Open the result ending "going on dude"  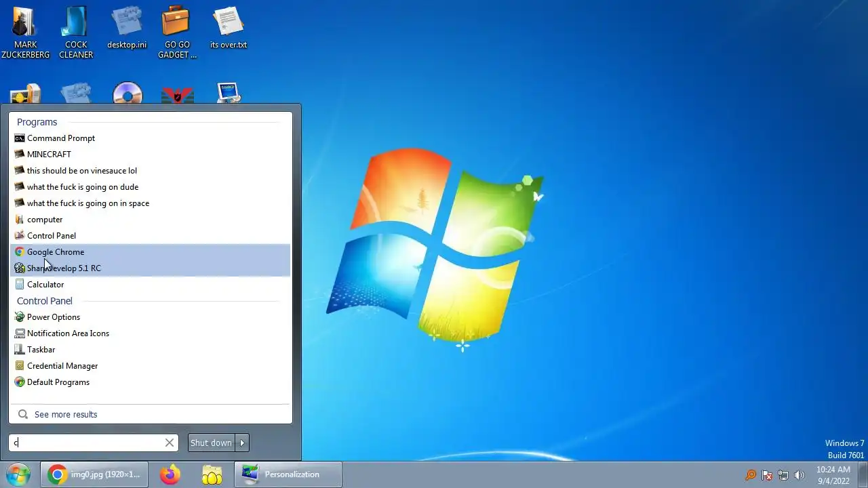click(x=151, y=187)
